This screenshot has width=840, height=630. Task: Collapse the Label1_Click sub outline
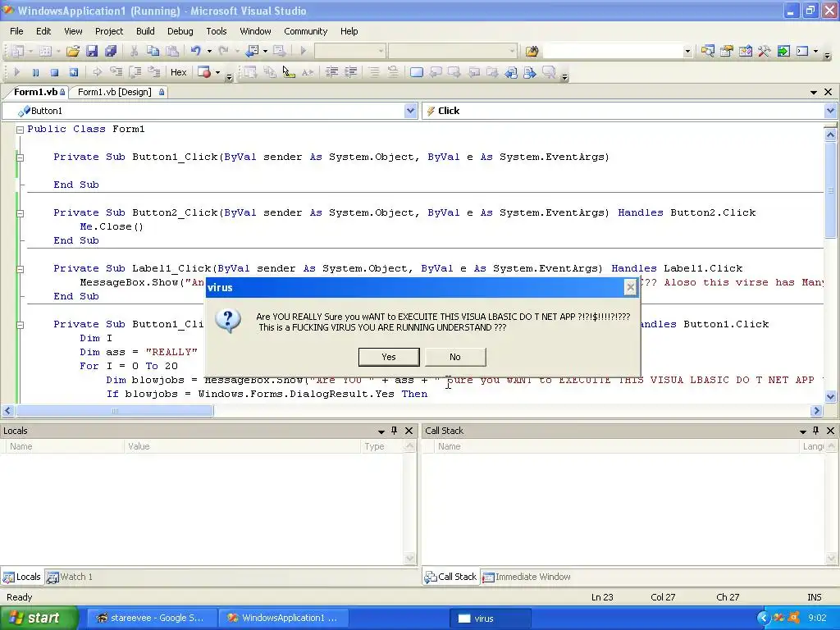coord(20,269)
